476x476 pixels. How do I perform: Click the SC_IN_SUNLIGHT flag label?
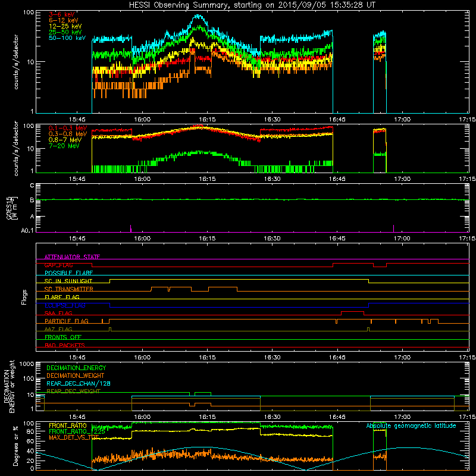(68, 281)
